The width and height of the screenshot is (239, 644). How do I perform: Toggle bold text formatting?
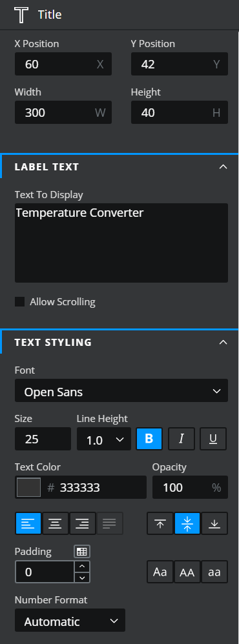pos(149,439)
